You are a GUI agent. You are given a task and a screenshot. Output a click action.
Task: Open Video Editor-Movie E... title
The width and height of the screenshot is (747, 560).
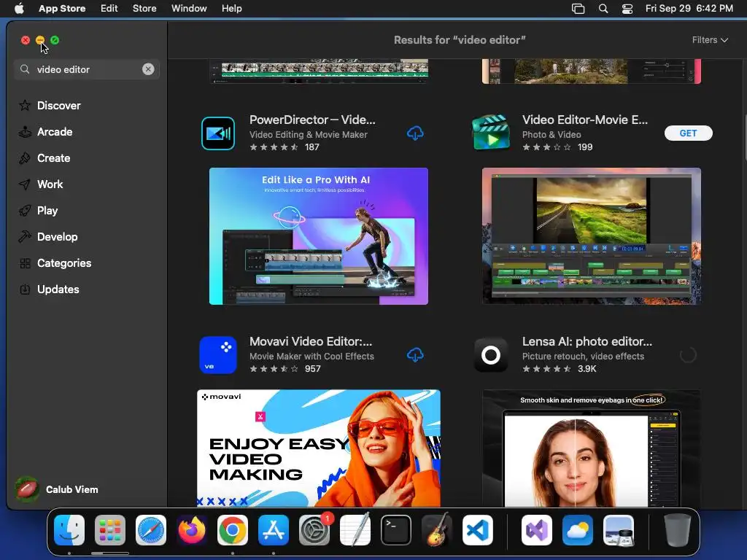[585, 120]
